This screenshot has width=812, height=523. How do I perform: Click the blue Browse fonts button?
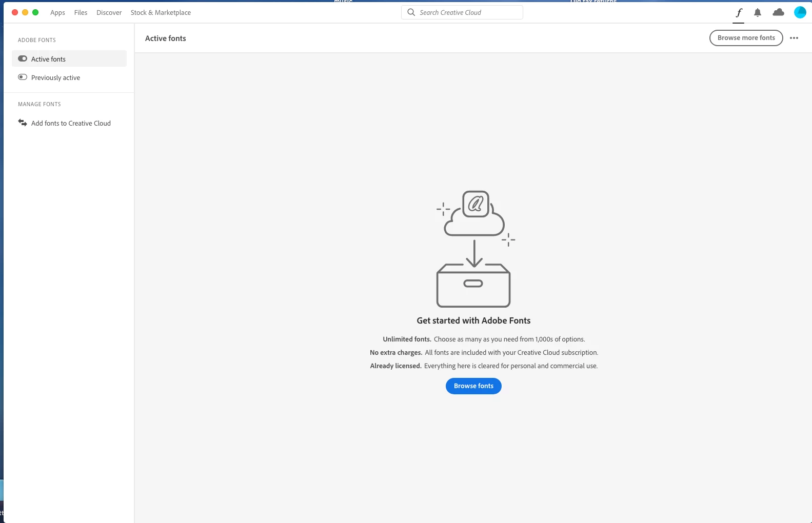click(473, 386)
